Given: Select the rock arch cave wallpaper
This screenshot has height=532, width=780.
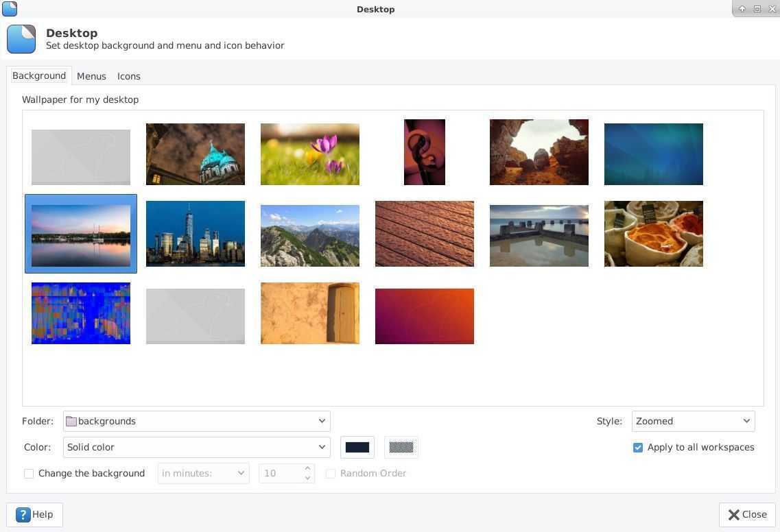Looking at the screenshot, I should (x=539, y=152).
